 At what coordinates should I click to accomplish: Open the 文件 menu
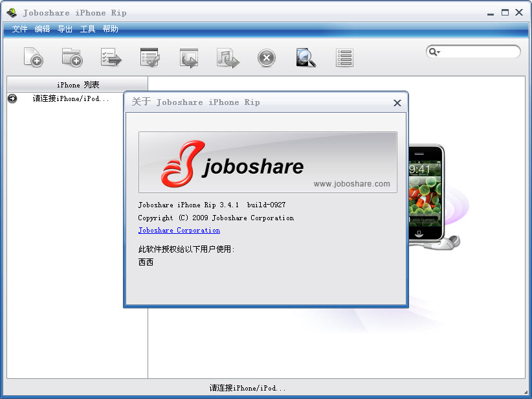pos(19,29)
